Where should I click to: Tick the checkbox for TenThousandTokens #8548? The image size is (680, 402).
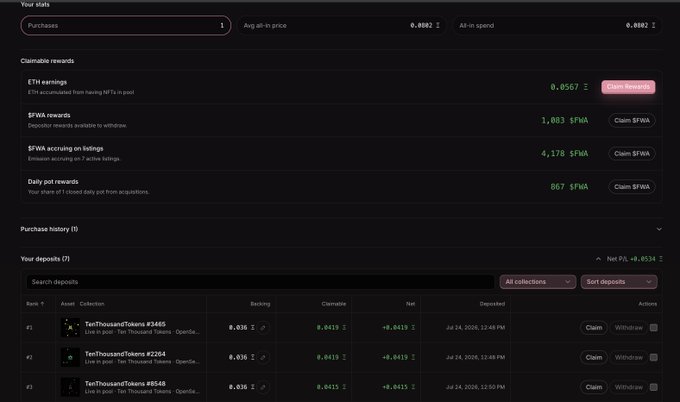click(654, 387)
